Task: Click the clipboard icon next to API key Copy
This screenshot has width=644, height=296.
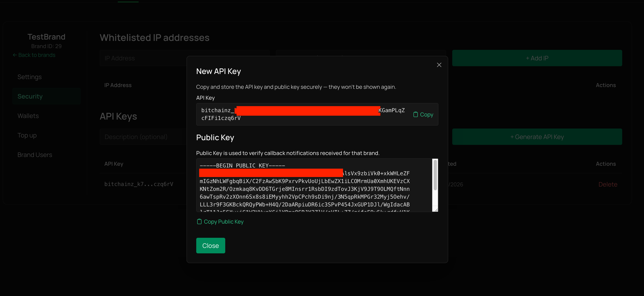Action: 415,115
